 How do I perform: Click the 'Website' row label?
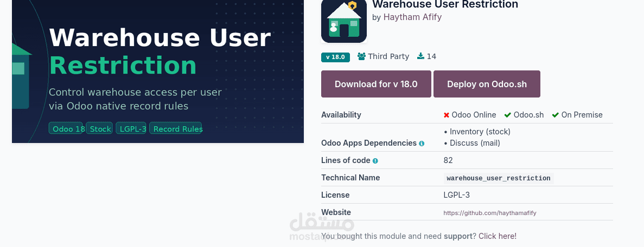[336, 212]
